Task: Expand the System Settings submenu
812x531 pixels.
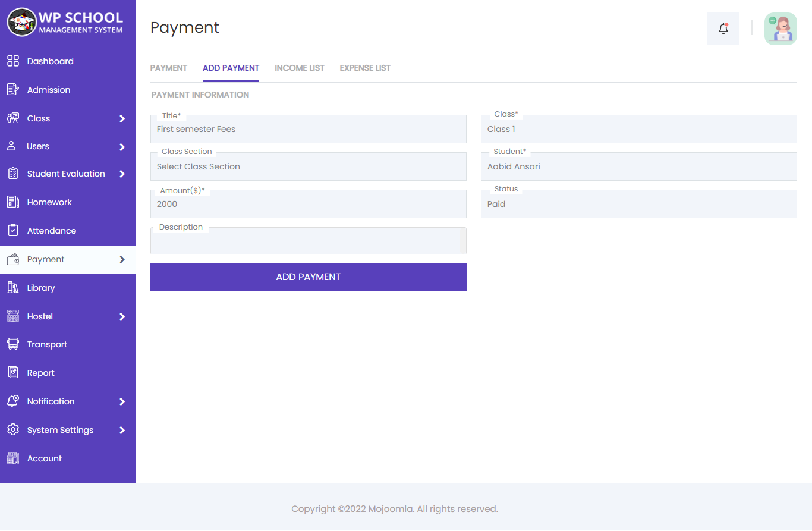Action: point(123,429)
